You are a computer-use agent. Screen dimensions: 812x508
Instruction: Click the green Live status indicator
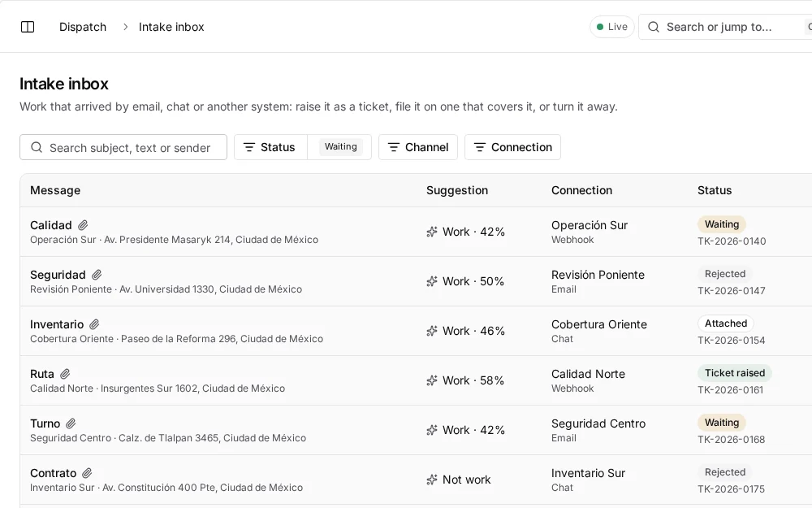(612, 27)
